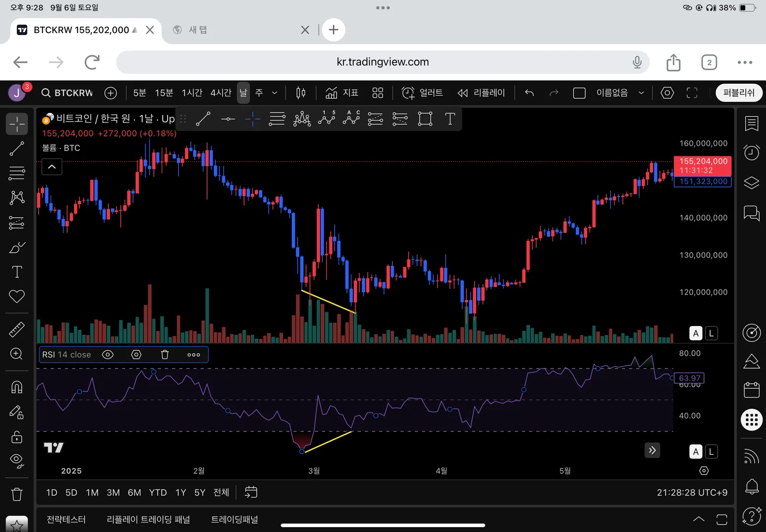Open the Fibonacci retracement tool group

click(17, 173)
